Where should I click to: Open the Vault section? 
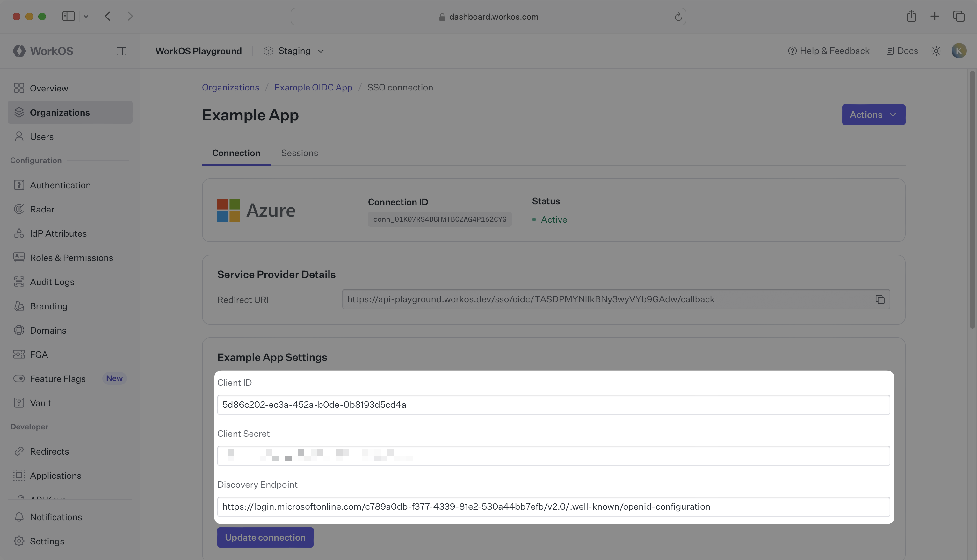(x=40, y=403)
